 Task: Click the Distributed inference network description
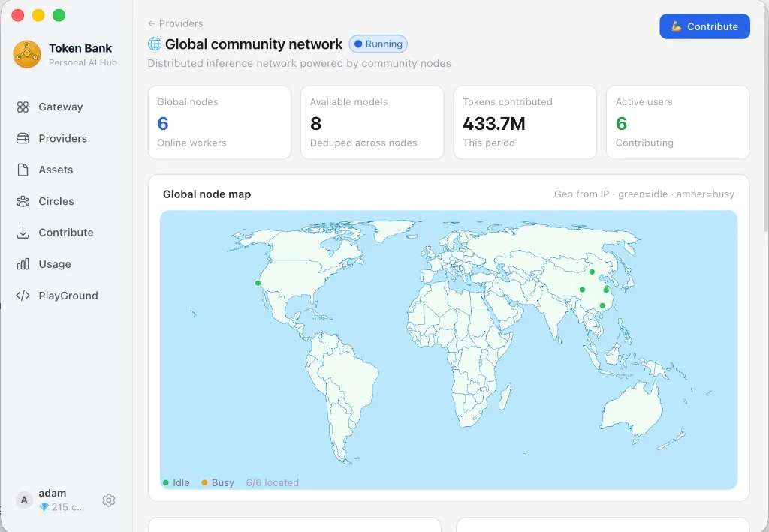[299, 63]
